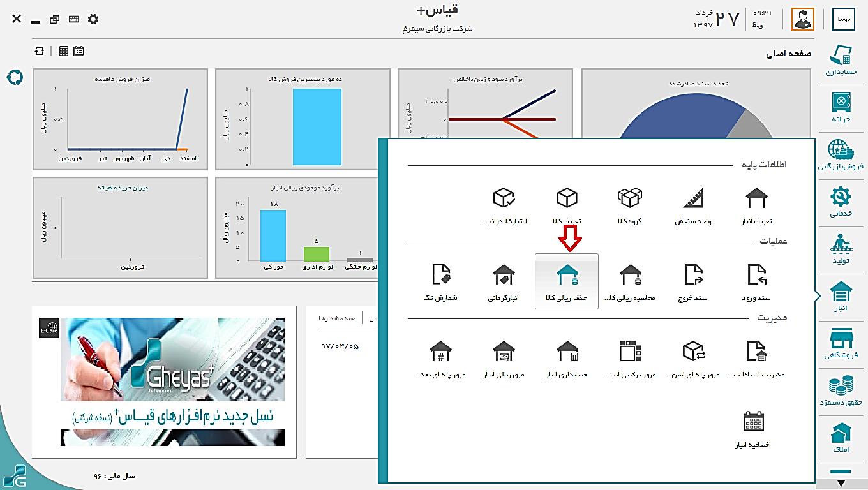Open حقوق دستمزد (payroll) module
The width and height of the screenshot is (868, 490).
click(x=841, y=392)
